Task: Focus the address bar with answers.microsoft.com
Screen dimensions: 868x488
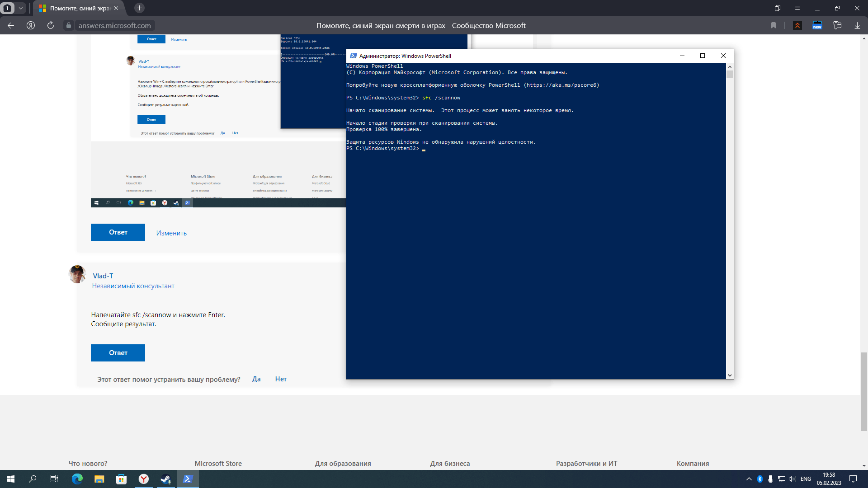Action: [x=114, y=25]
